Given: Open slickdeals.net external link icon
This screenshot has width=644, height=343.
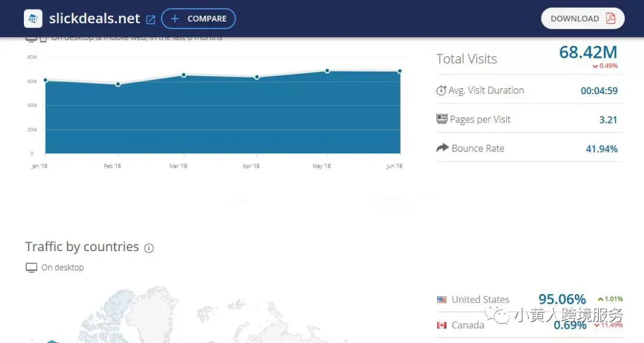Looking at the screenshot, I should click(x=151, y=19).
